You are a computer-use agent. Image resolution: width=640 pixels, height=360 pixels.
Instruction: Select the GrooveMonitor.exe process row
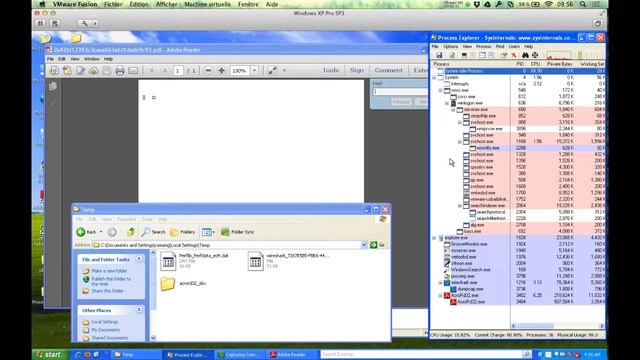tap(518, 244)
